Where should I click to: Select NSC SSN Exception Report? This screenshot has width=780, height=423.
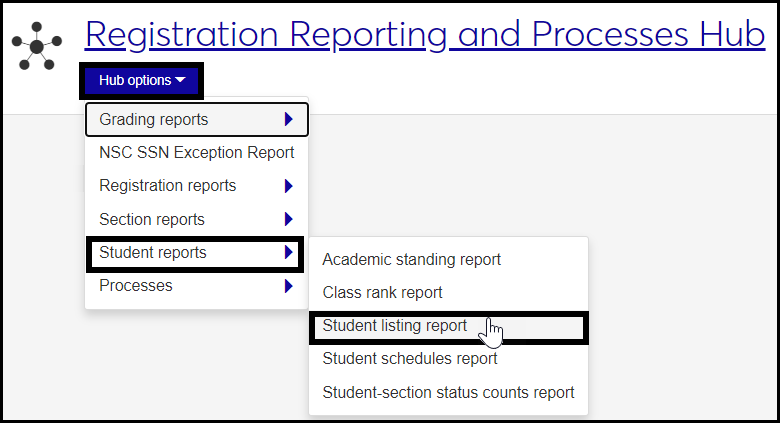pyautogui.click(x=197, y=153)
